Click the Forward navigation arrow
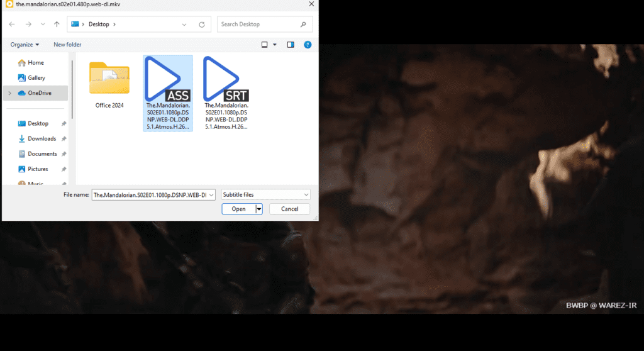The image size is (644, 351). 28,25
